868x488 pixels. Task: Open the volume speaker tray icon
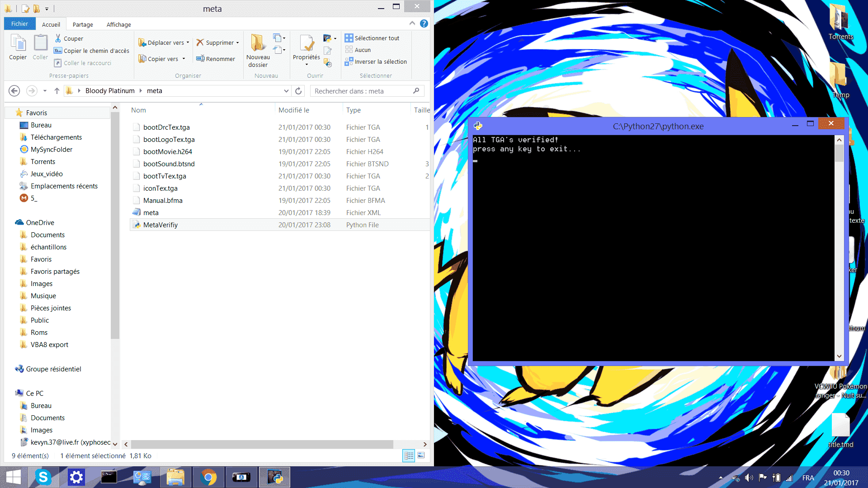[749, 478]
